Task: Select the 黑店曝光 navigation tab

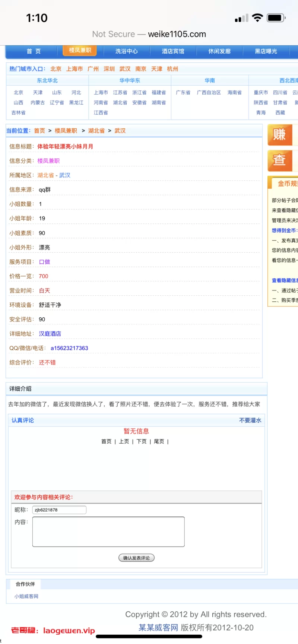Action: tap(266, 51)
